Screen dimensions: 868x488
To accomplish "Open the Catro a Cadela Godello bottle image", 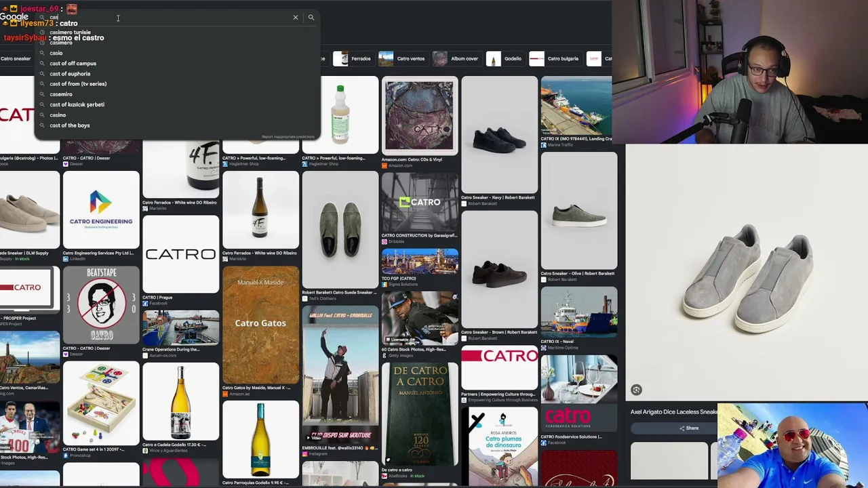I will tap(181, 402).
